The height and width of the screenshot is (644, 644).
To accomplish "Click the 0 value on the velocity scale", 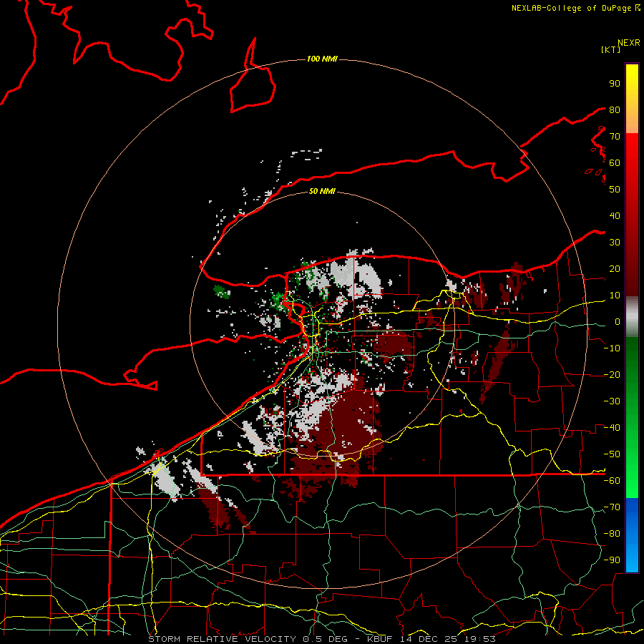I will pyautogui.click(x=618, y=322).
